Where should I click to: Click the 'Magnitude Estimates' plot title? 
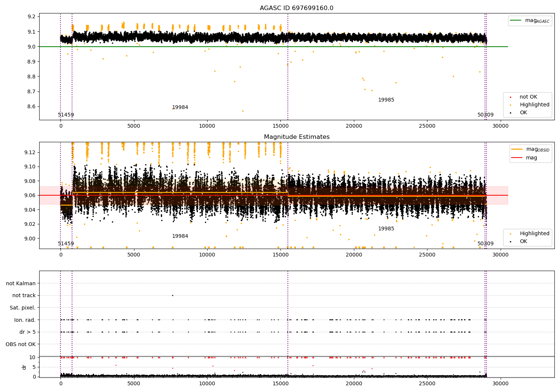(x=296, y=137)
